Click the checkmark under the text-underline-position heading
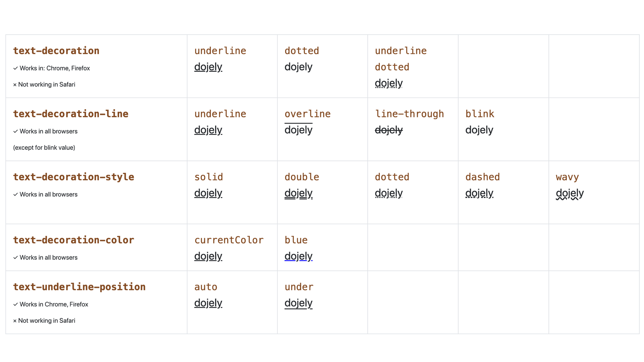 15,304
